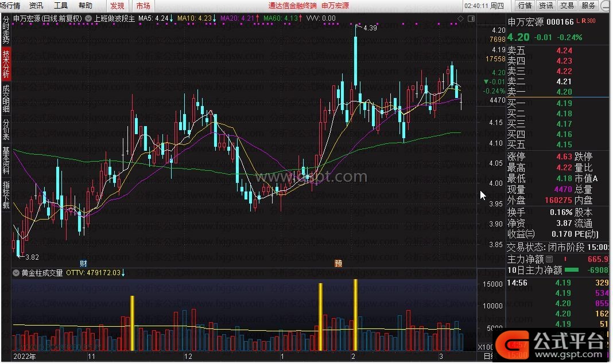The height and width of the screenshot is (364, 613).
Task: Select the 买一 bid row
Action: 557,103
